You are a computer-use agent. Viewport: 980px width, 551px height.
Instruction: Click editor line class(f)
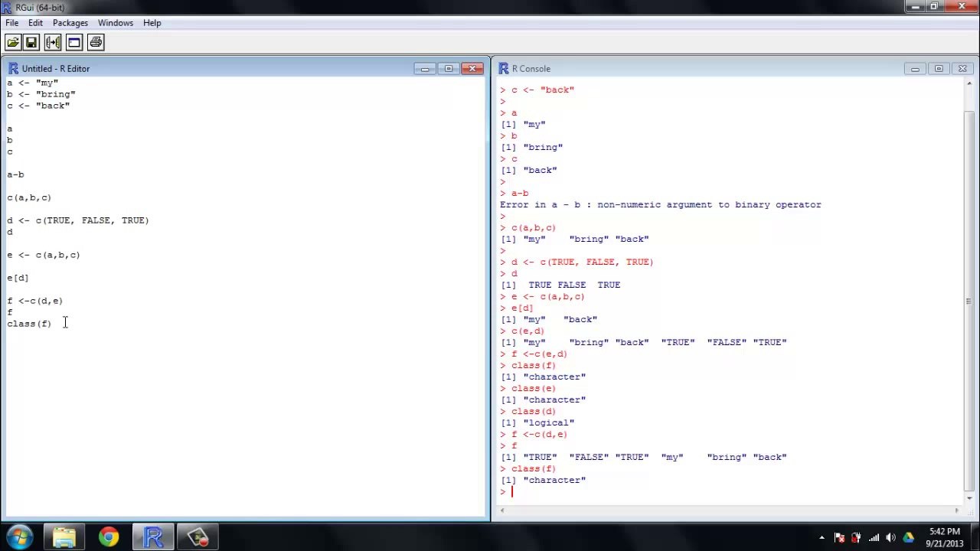[29, 324]
